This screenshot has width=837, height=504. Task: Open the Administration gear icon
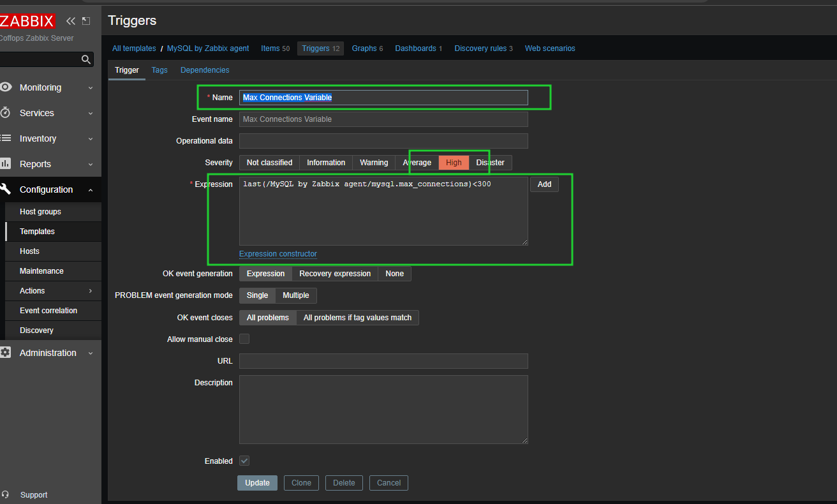click(x=6, y=353)
